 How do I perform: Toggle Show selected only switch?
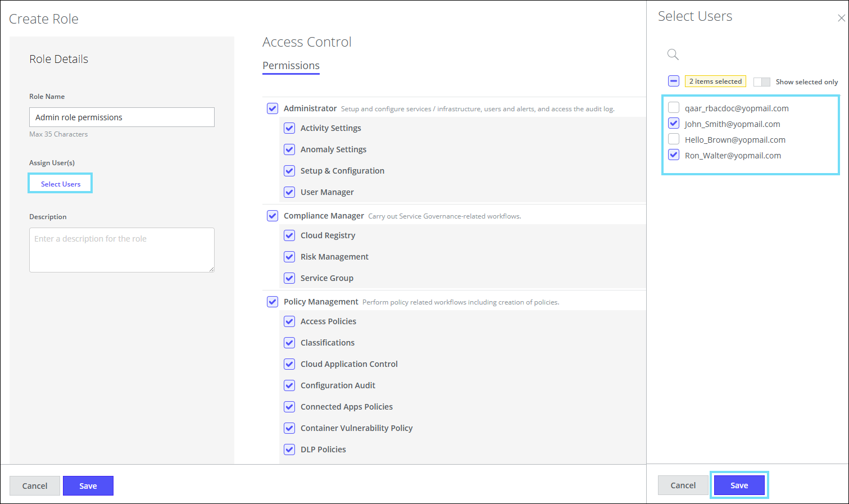(761, 82)
